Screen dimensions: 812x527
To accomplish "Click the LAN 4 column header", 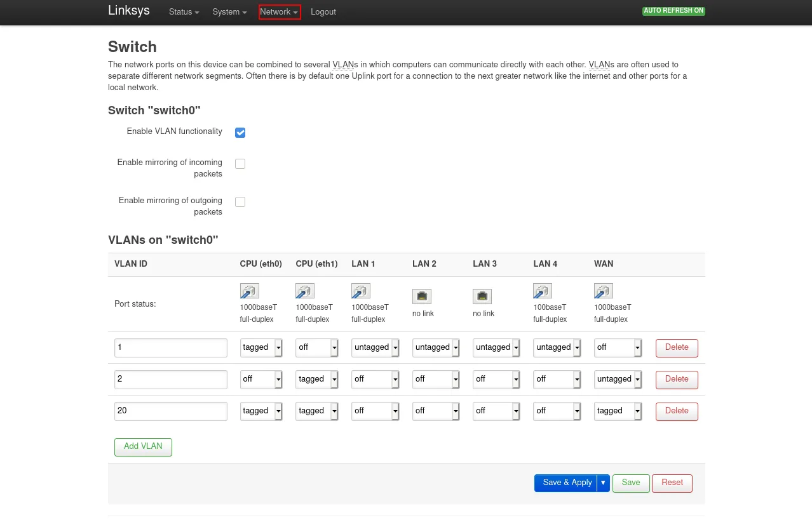I will (545, 264).
